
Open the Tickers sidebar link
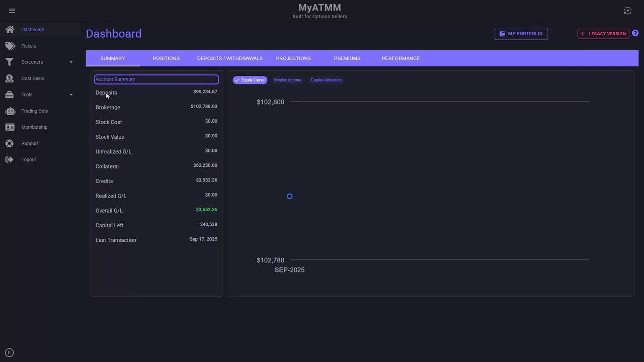(x=29, y=46)
